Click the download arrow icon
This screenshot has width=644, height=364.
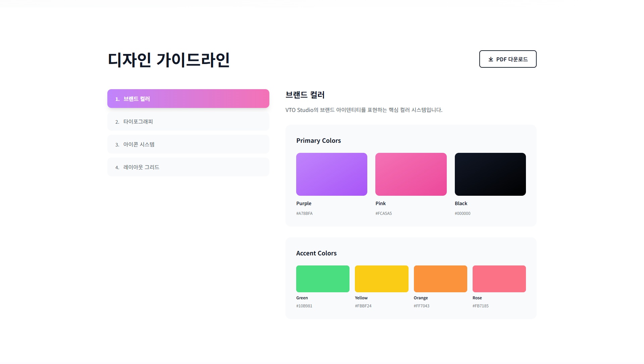coord(491,59)
